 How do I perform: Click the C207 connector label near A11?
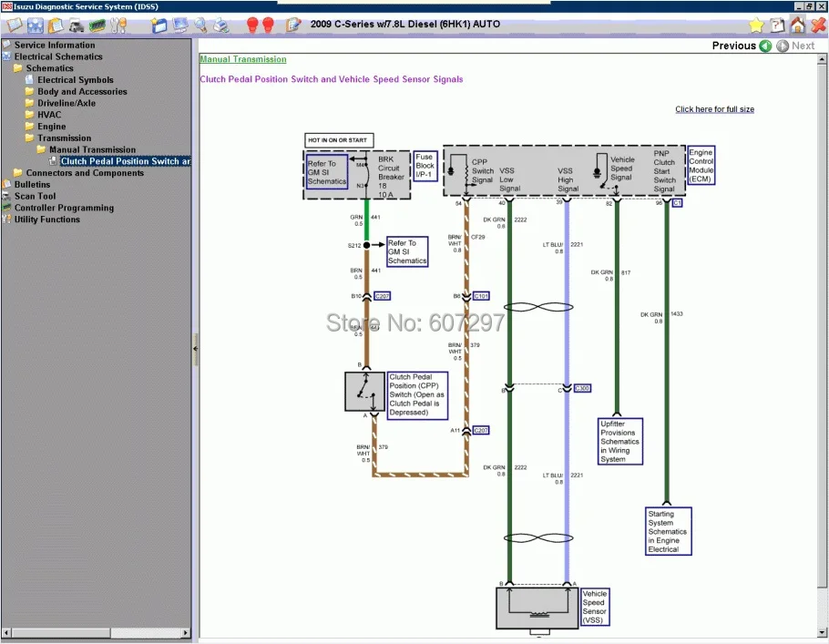[481, 430]
